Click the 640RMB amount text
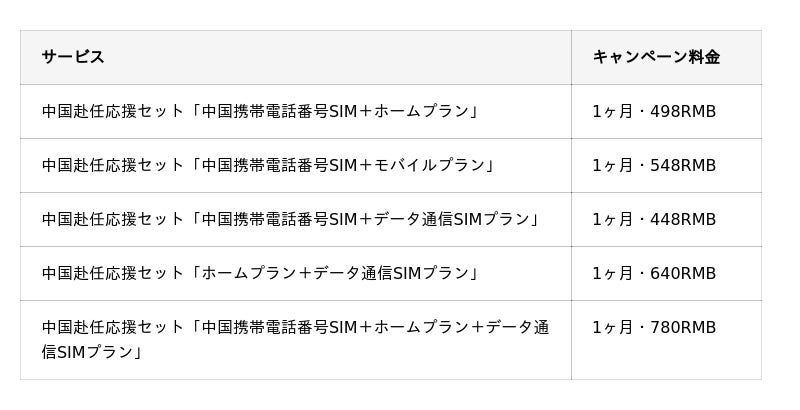This screenshot has width=800, height=410. (683, 273)
